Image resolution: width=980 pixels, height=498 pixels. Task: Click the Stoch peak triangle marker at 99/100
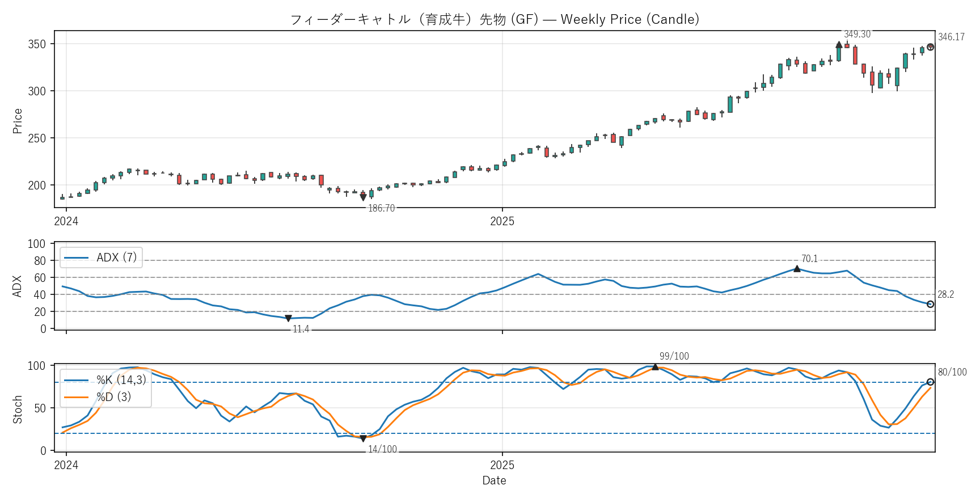(x=655, y=367)
